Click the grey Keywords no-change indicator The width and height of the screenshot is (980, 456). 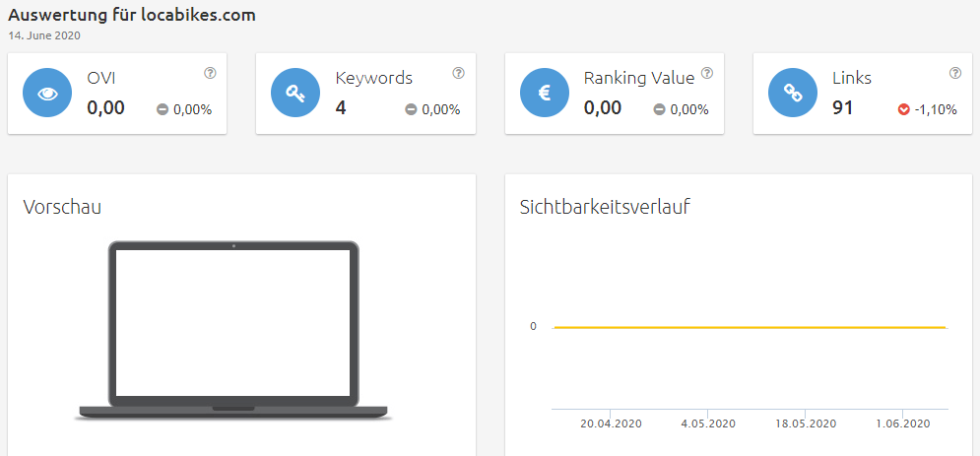[411, 110]
